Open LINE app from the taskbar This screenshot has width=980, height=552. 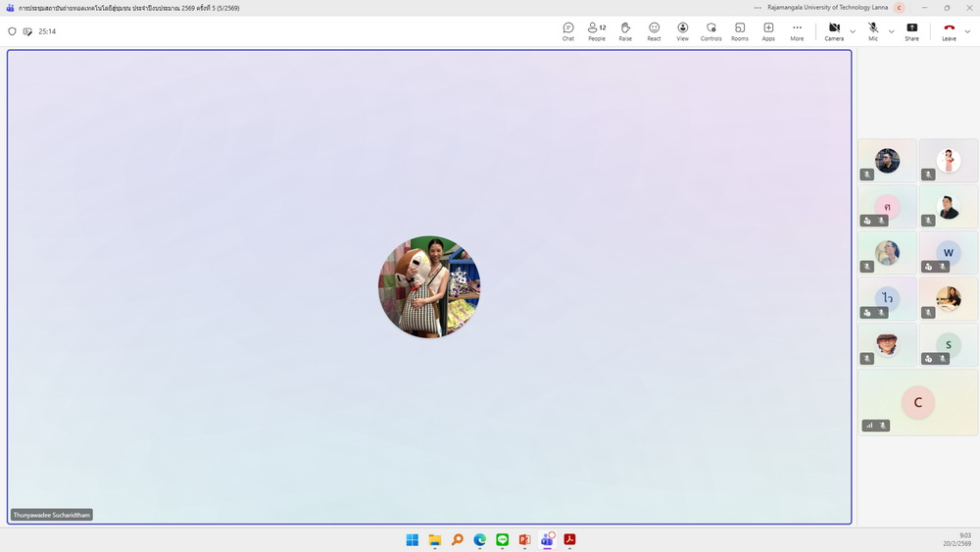point(503,540)
